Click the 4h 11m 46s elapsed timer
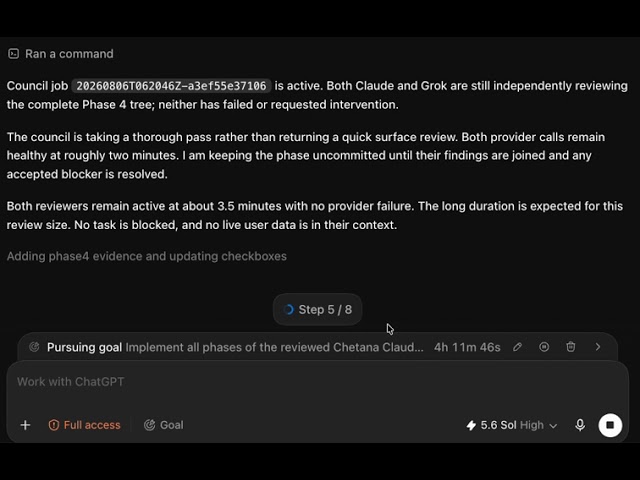 pyautogui.click(x=467, y=347)
